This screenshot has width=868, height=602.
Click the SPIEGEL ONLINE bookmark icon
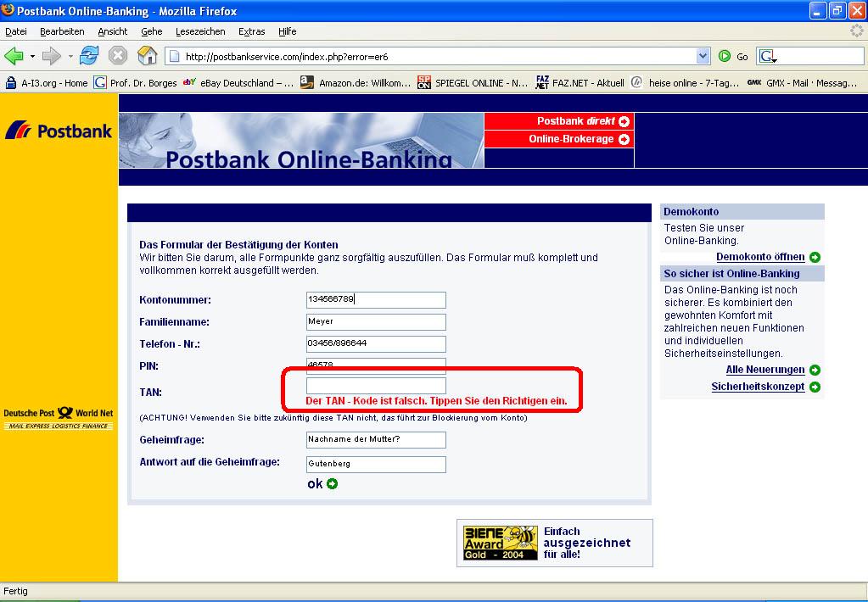[x=424, y=83]
